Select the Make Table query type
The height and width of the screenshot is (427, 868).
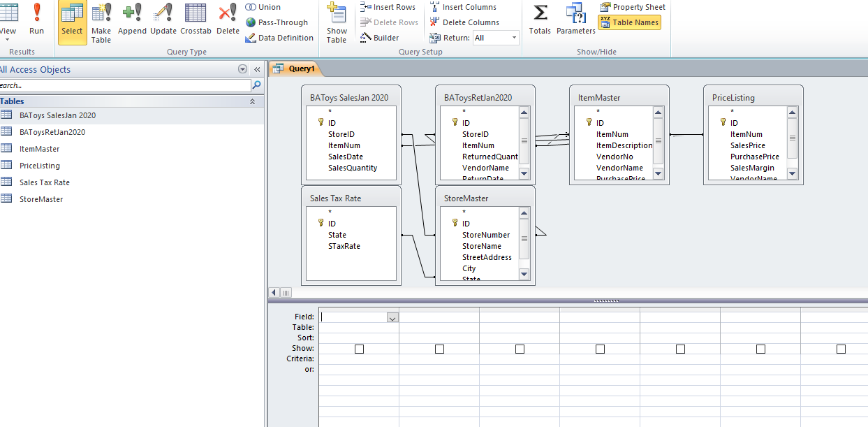coord(101,22)
